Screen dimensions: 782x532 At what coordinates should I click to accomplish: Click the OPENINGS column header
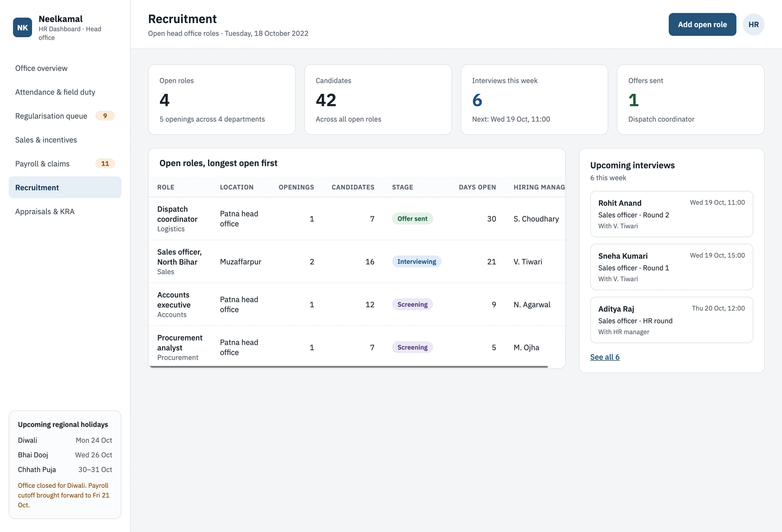(x=296, y=187)
